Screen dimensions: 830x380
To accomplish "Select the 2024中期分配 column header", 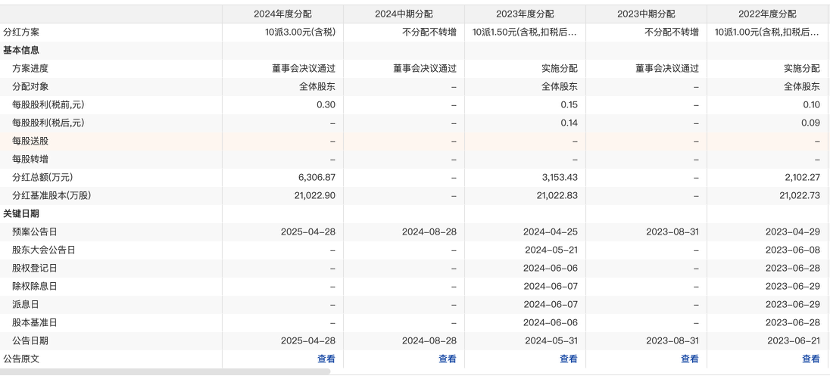I will (x=404, y=14).
